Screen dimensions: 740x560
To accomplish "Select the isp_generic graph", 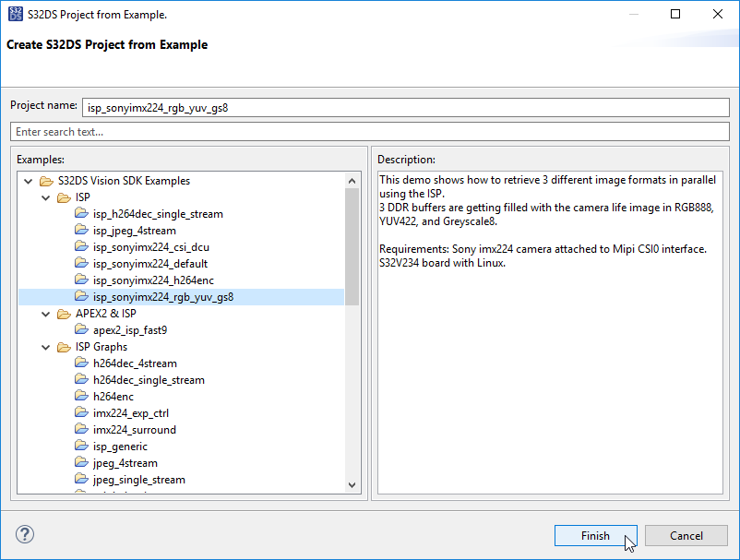I will pos(120,447).
